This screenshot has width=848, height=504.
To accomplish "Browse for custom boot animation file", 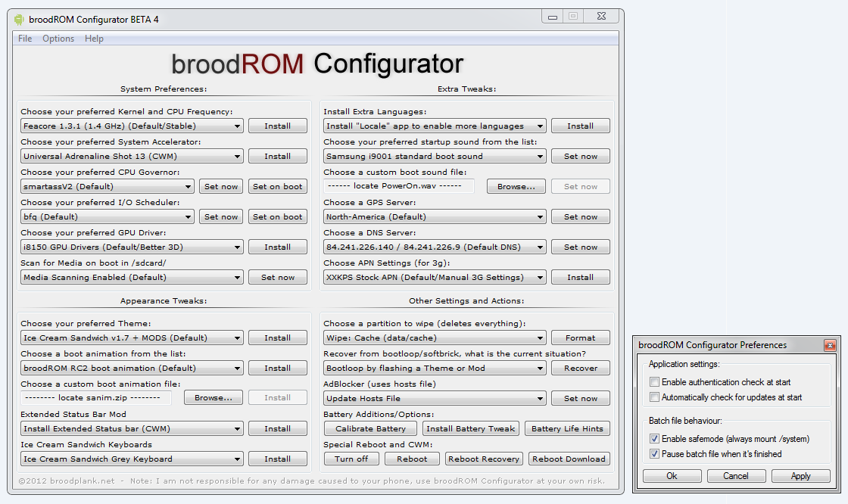I will pos(213,397).
